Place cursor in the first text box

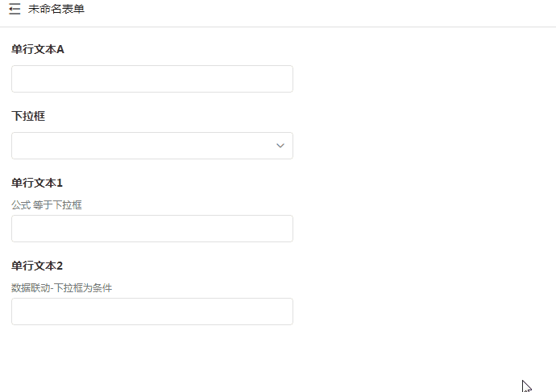[151, 79]
